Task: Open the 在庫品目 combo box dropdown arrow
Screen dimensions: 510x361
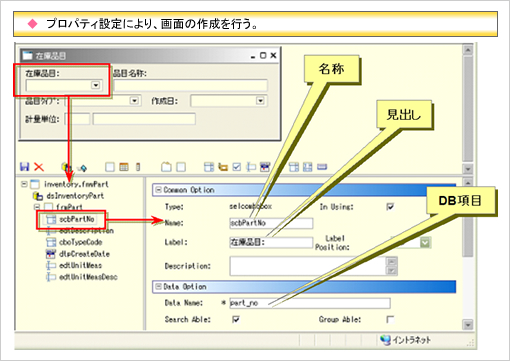Action: (x=96, y=85)
